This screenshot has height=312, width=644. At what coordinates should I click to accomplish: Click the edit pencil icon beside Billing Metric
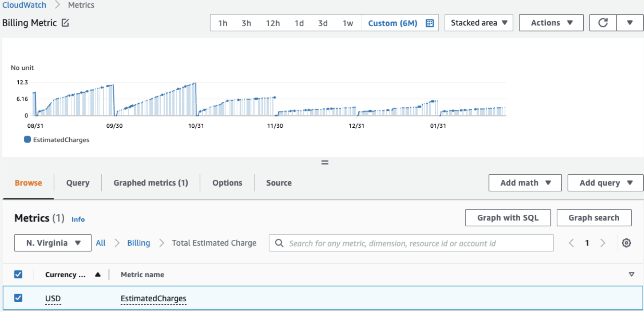(x=65, y=23)
